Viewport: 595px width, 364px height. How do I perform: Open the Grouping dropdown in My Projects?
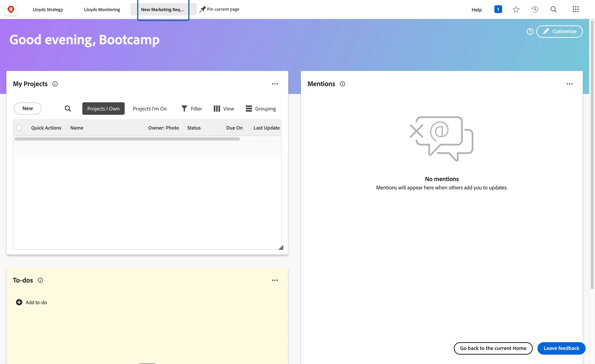pyautogui.click(x=261, y=109)
